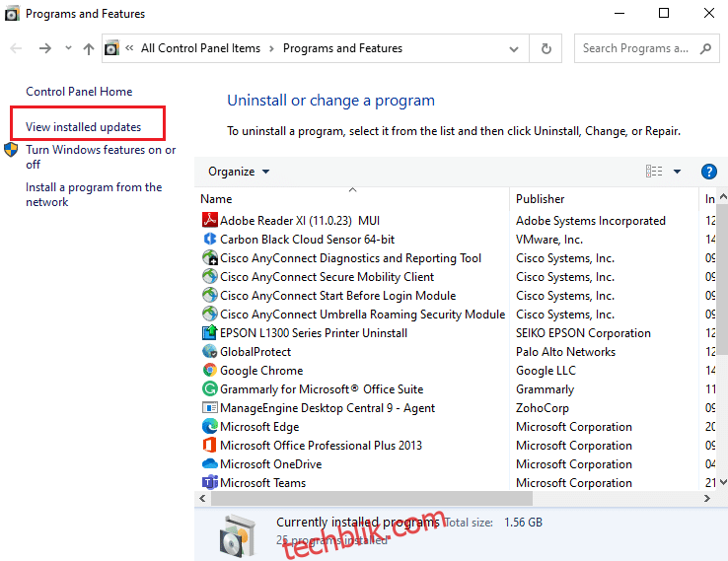
Task: Click the Cisco AnyConnect Secure Mobility Client icon
Action: (210, 276)
